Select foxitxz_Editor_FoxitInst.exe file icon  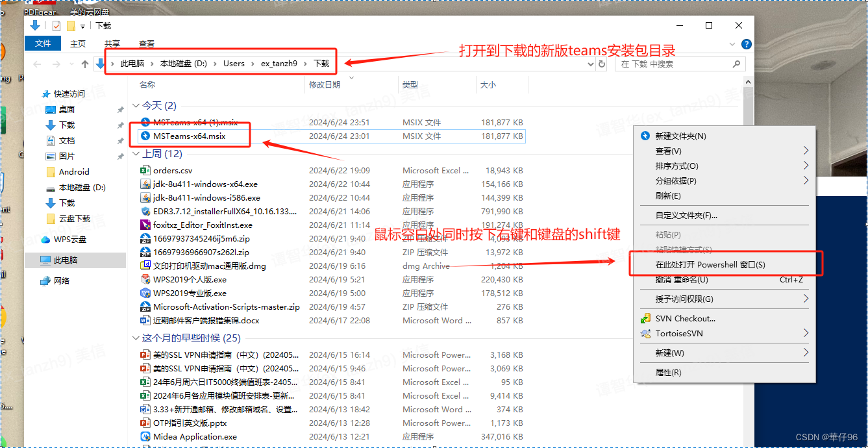coord(145,225)
